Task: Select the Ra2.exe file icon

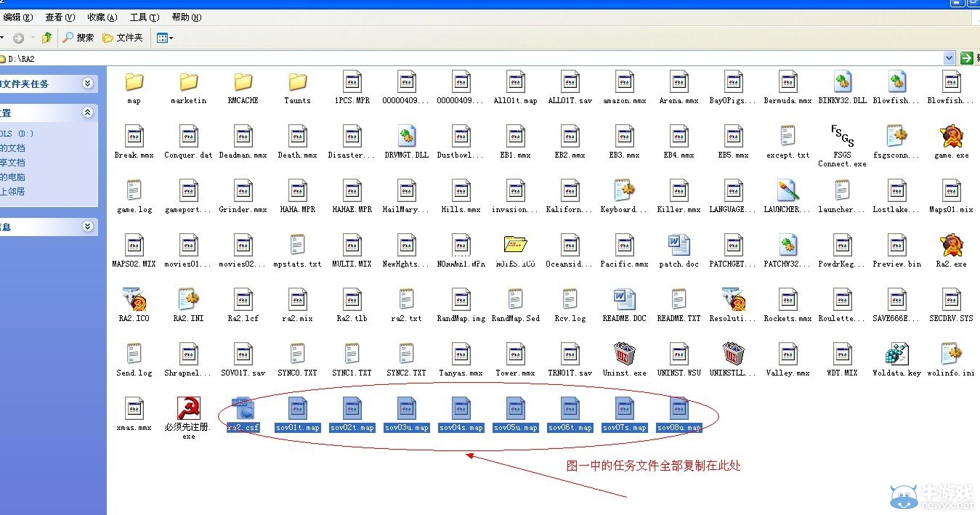Action: click(x=952, y=245)
